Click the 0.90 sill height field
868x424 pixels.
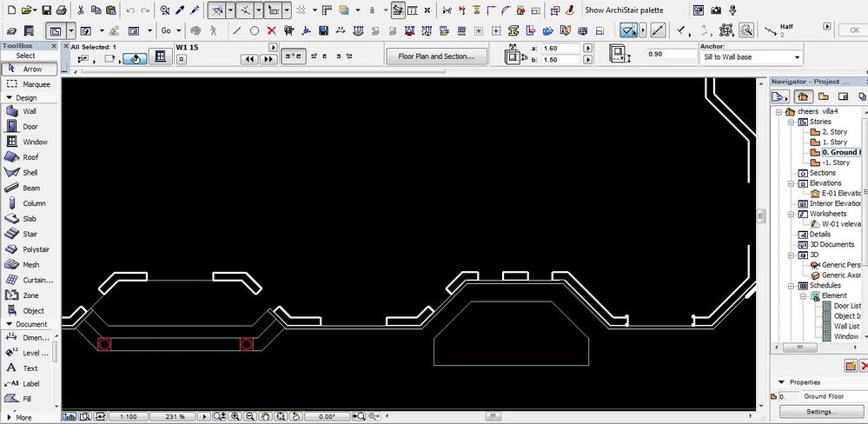coord(672,54)
